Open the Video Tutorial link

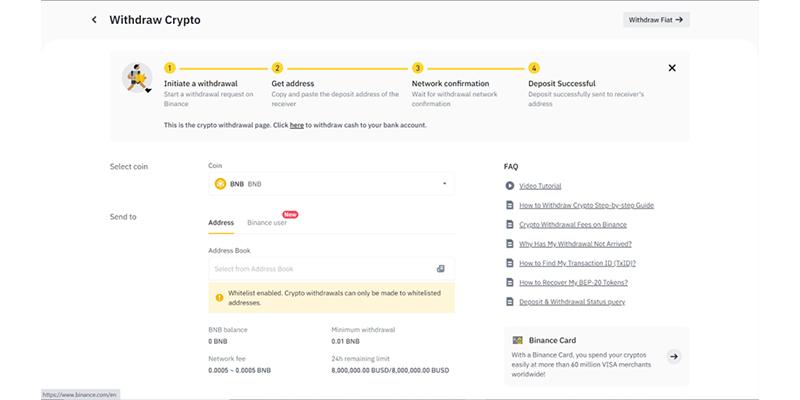point(540,186)
